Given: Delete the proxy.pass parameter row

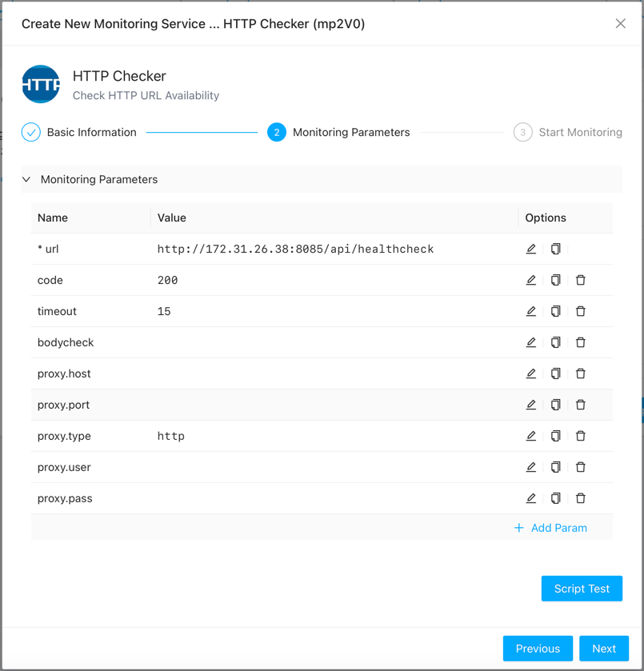Looking at the screenshot, I should (581, 498).
